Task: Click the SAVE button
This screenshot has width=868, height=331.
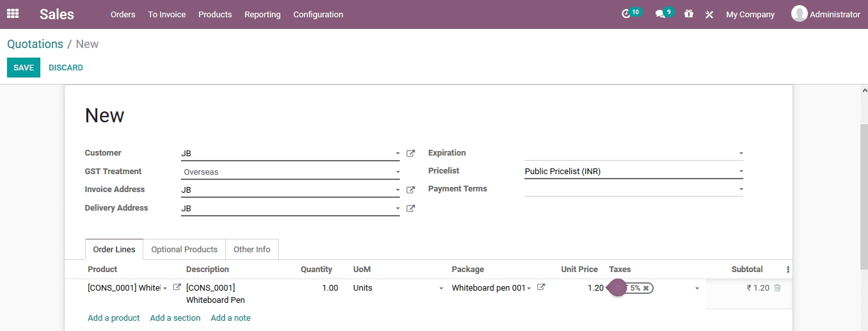Action: [x=24, y=68]
